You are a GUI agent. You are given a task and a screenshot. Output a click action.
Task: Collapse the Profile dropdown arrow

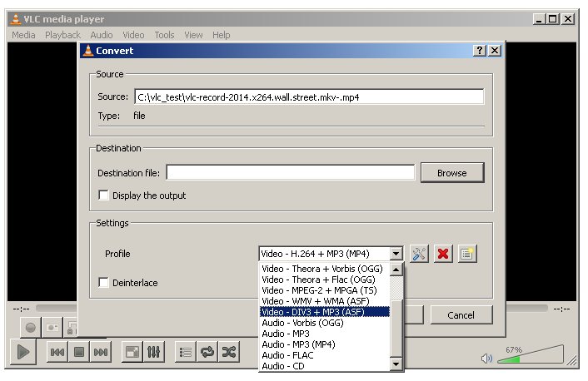(396, 254)
